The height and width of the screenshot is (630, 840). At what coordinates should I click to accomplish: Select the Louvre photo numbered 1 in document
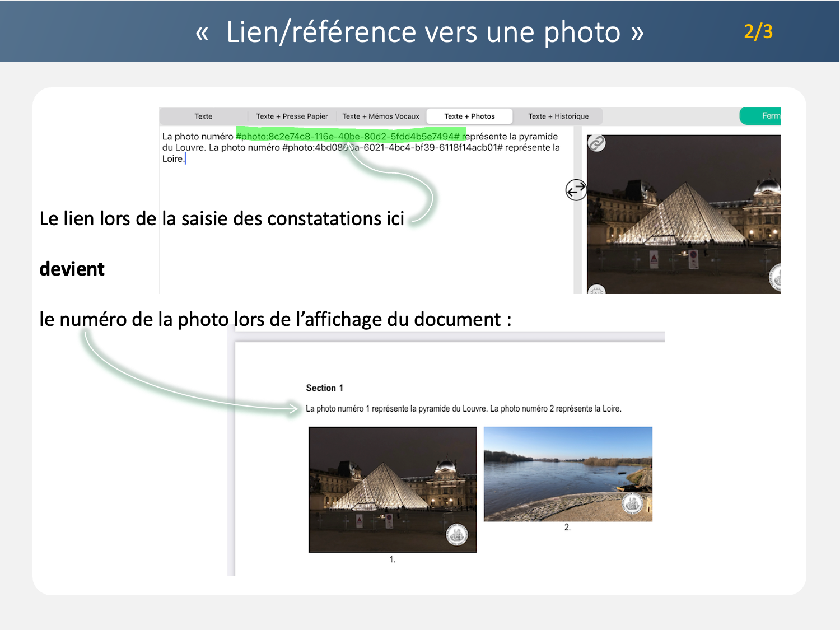(x=392, y=489)
